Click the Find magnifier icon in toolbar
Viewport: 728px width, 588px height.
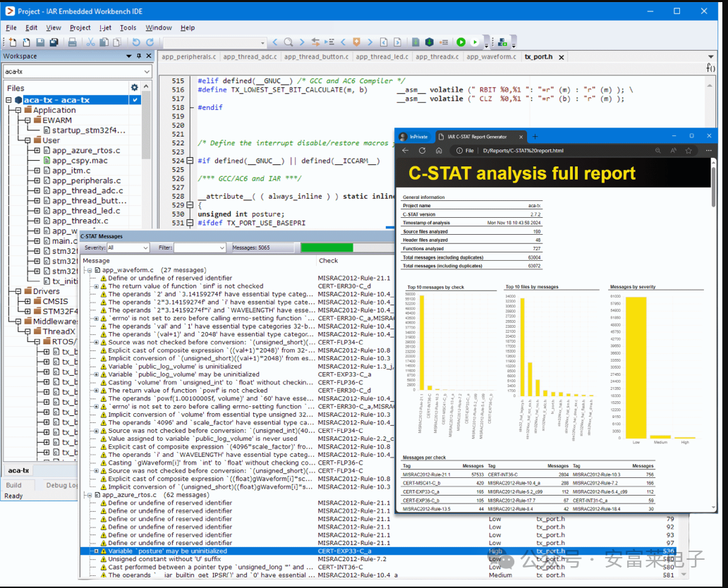(x=289, y=42)
